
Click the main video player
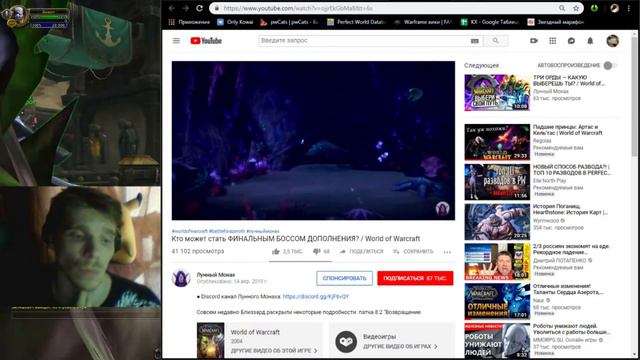313,141
